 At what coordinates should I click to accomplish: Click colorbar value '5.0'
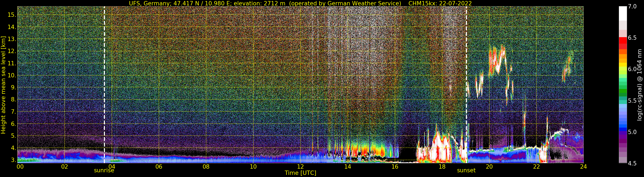pyautogui.click(x=632, y=132)
